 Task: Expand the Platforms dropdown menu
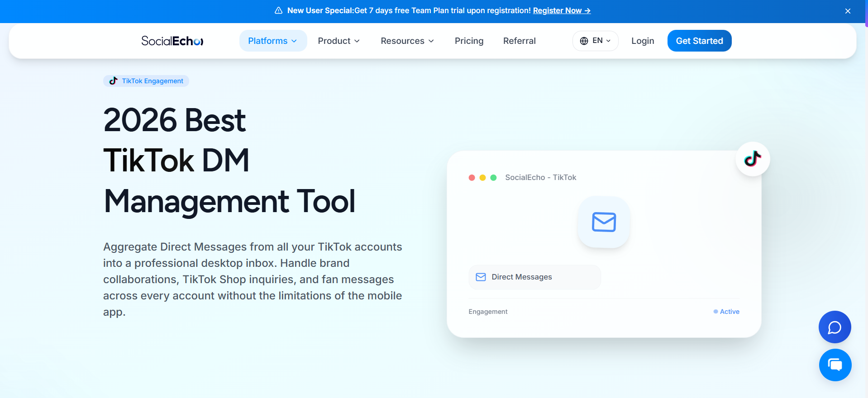[273, 41]
